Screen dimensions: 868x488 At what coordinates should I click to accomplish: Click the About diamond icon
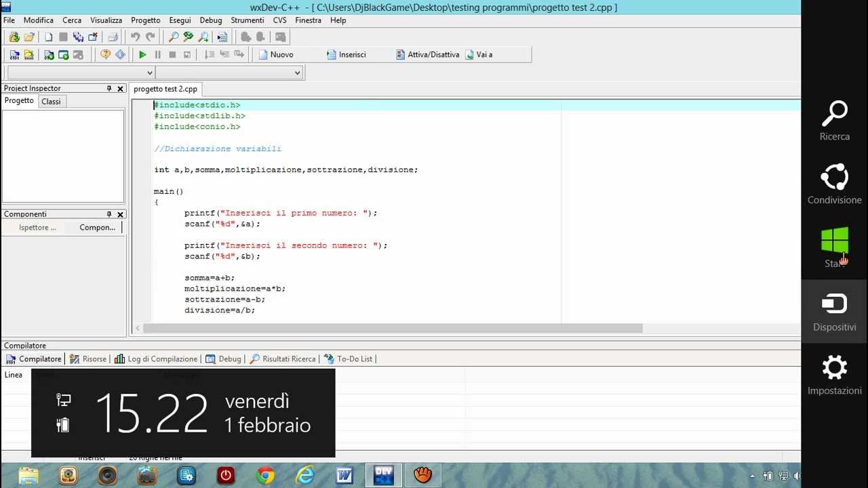click(x=120, y=55)
